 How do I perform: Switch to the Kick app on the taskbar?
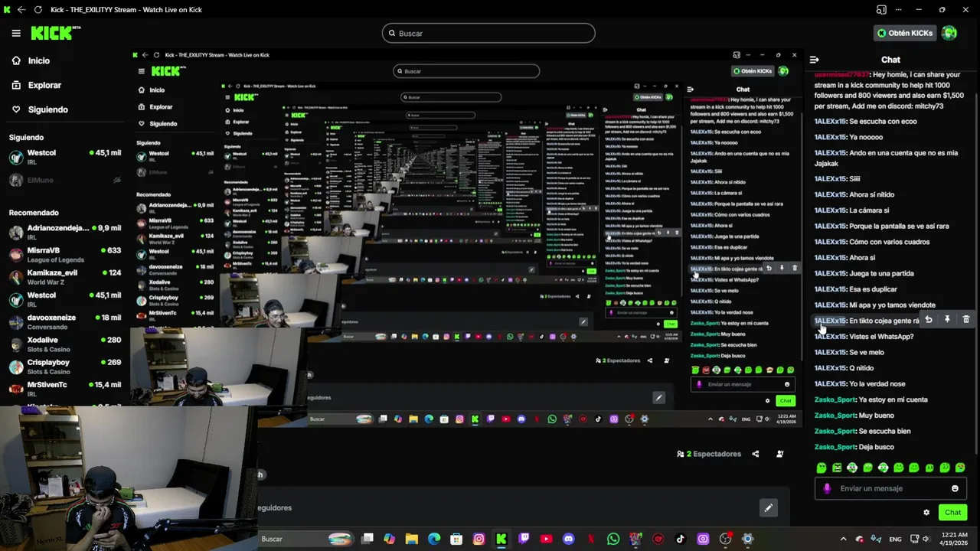pyautogui.click(x=501, y=539)
